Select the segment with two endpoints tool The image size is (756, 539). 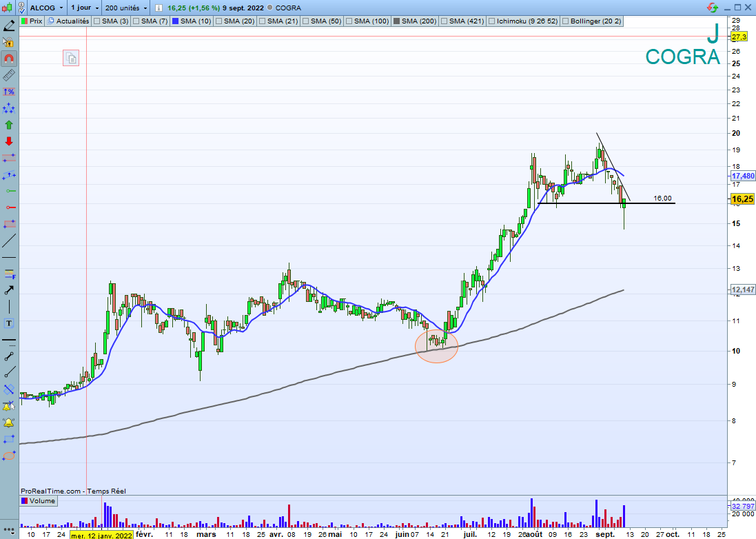point(9,356)
